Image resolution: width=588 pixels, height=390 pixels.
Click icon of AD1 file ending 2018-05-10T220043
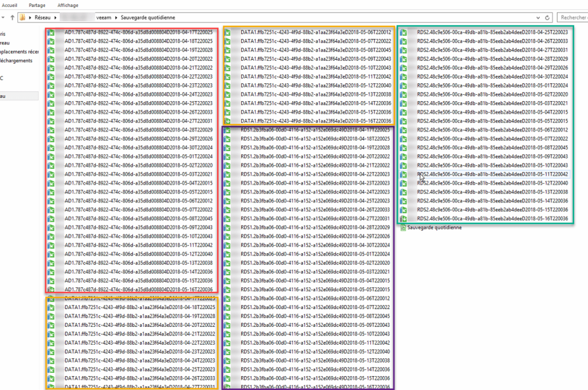pos(51,237)
